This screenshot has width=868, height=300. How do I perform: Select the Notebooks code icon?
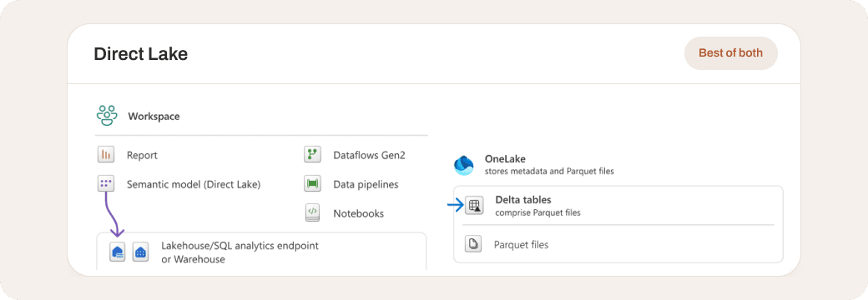(313, 212)
